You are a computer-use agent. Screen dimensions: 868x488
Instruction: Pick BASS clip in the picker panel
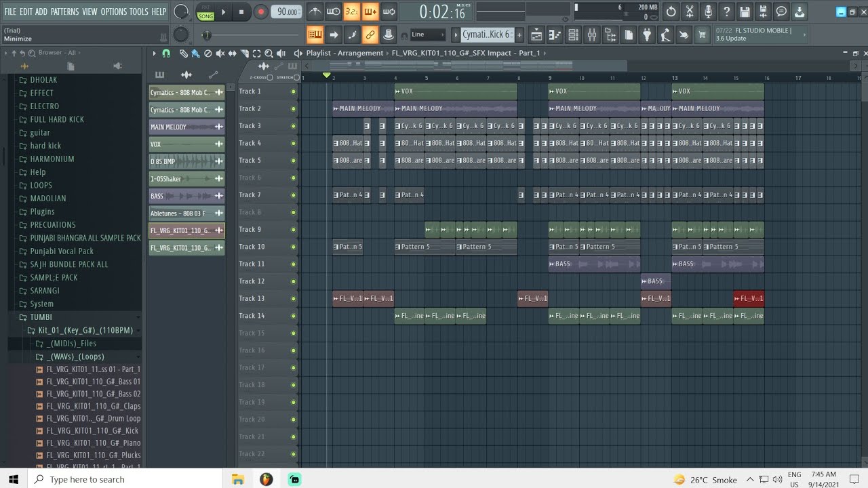[x=186, y=196]
